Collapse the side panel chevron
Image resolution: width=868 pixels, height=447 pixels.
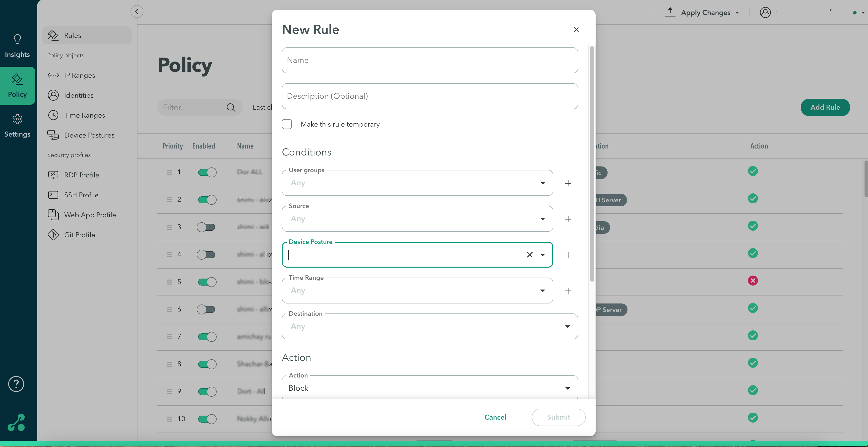(x=137, y=11)
